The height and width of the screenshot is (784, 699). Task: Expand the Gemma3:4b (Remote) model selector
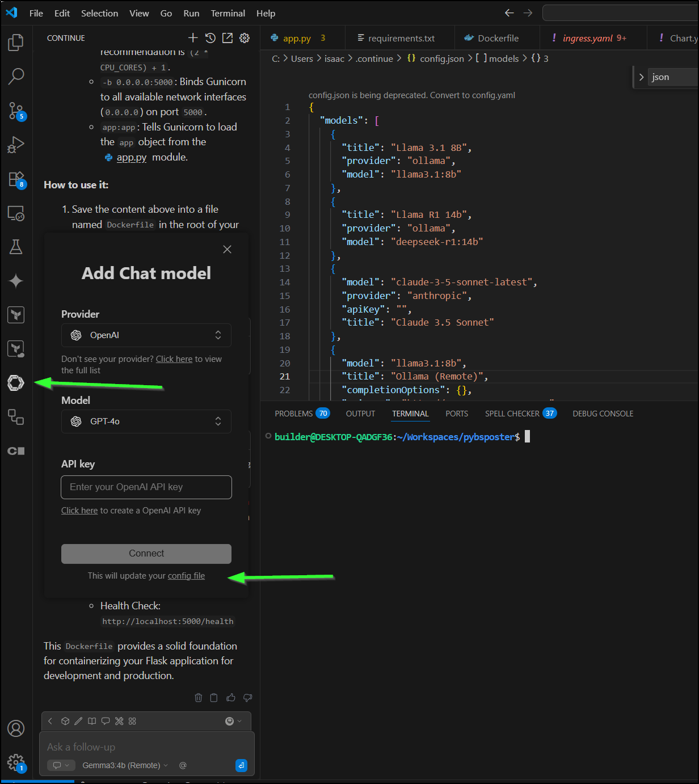(x=125, y=765)
